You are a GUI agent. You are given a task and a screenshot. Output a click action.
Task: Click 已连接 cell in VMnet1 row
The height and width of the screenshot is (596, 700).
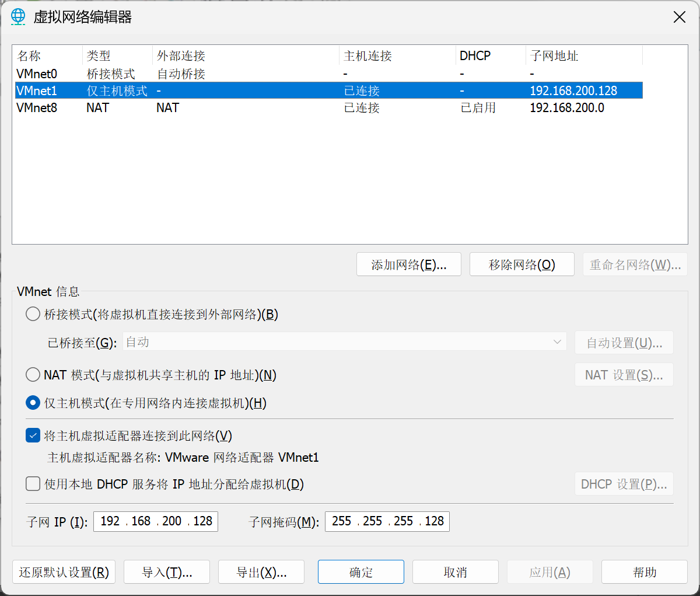click(x=362, y=90)
